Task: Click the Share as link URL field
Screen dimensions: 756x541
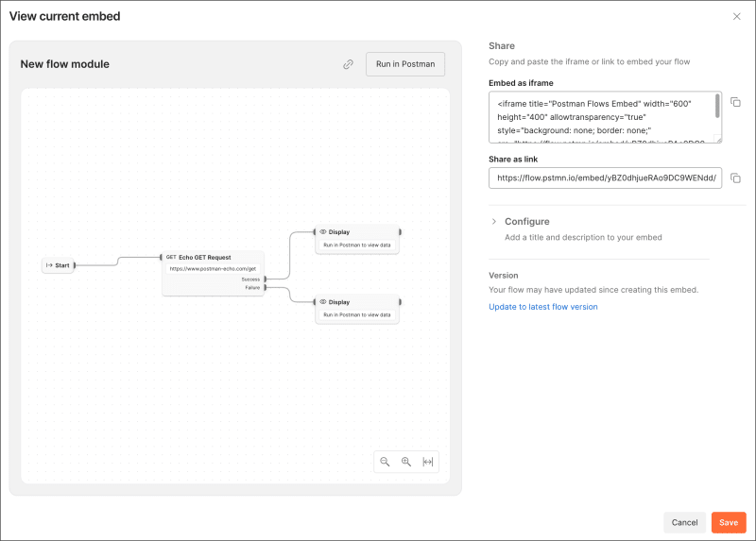Action: click(x=605, y=178)
